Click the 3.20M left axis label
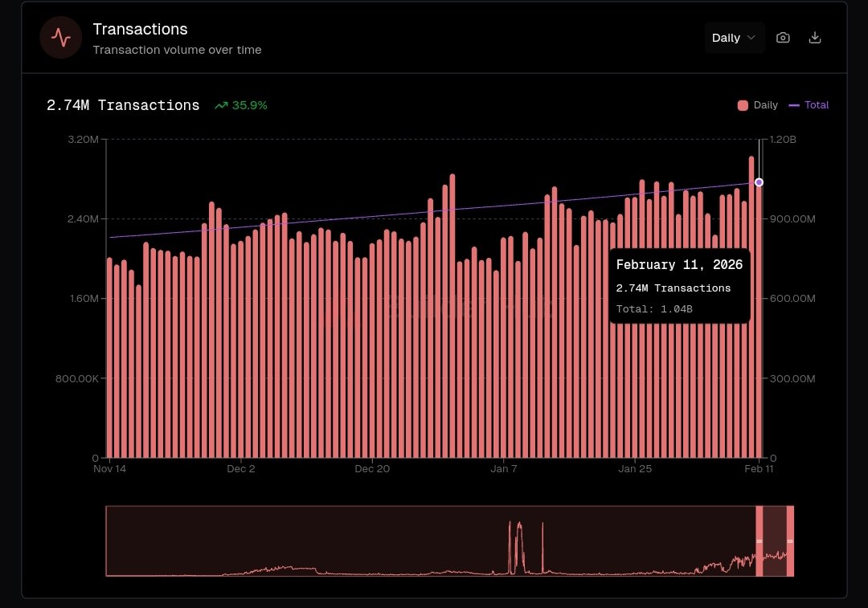The image size is (868, 608). 83,140
